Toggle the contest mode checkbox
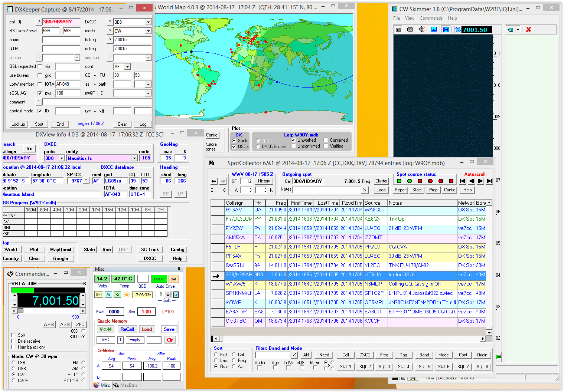This screenshot has width=564, height=392. pyautogui.click(x=40, y=111)
